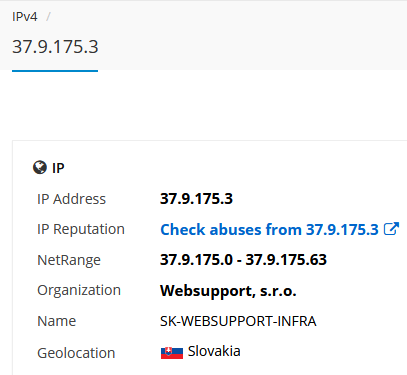Screen dimensions: 407x375
Task: Click the IP Address field label
Action: tap(71, 199)
